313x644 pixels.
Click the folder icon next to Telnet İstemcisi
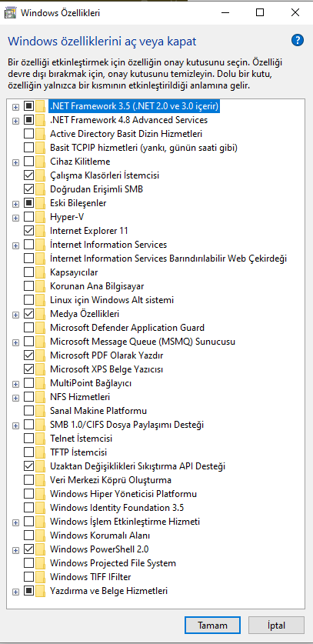click(x=40, y=439)
